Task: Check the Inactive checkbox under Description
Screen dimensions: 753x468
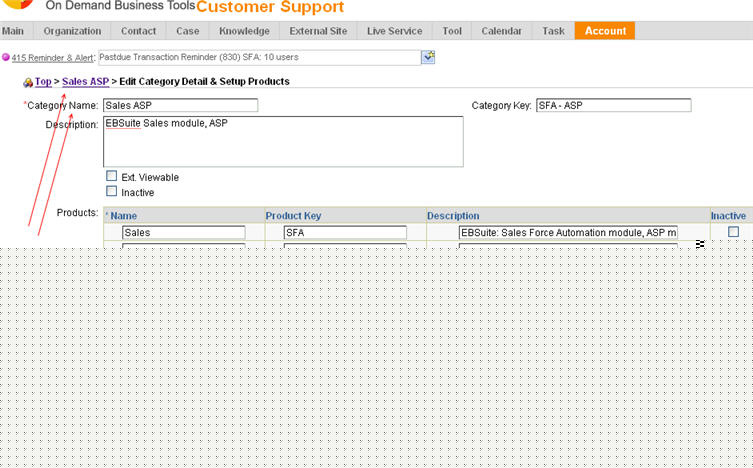Action: pos(112,191)
